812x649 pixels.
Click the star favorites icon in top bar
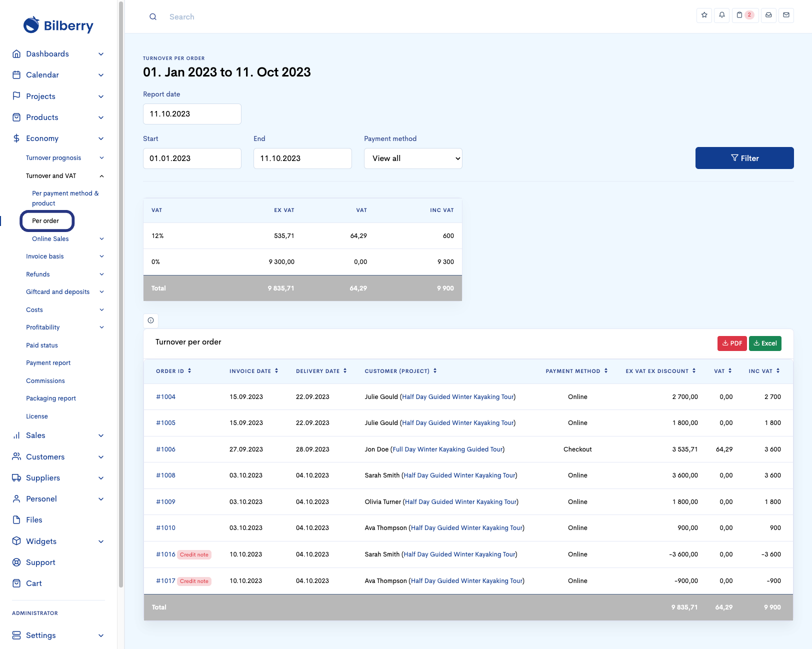pyautogui.click(x=704, y=15)
